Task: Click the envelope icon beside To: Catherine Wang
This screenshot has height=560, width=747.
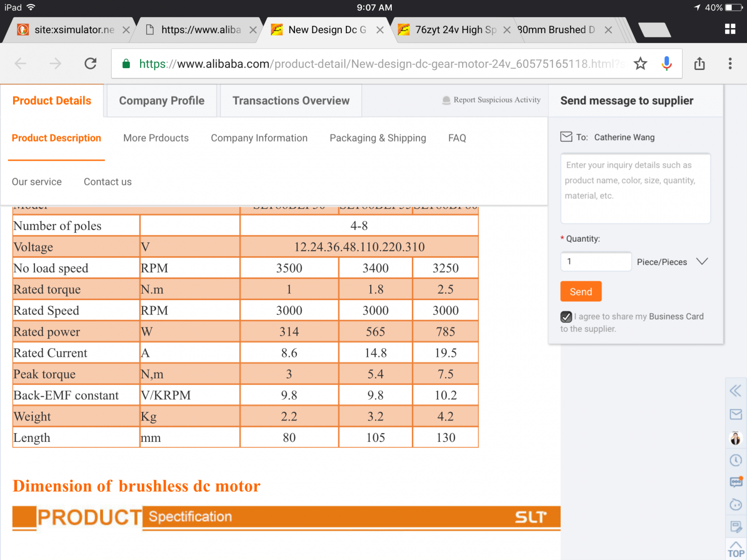Action: (x=566, y=137)
